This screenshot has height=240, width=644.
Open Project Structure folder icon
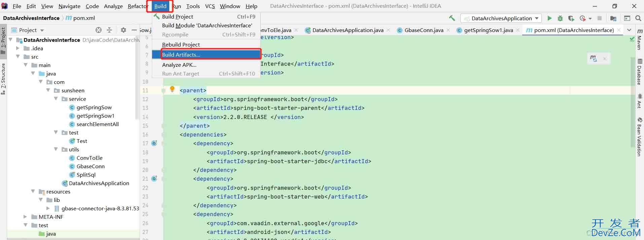613,18
